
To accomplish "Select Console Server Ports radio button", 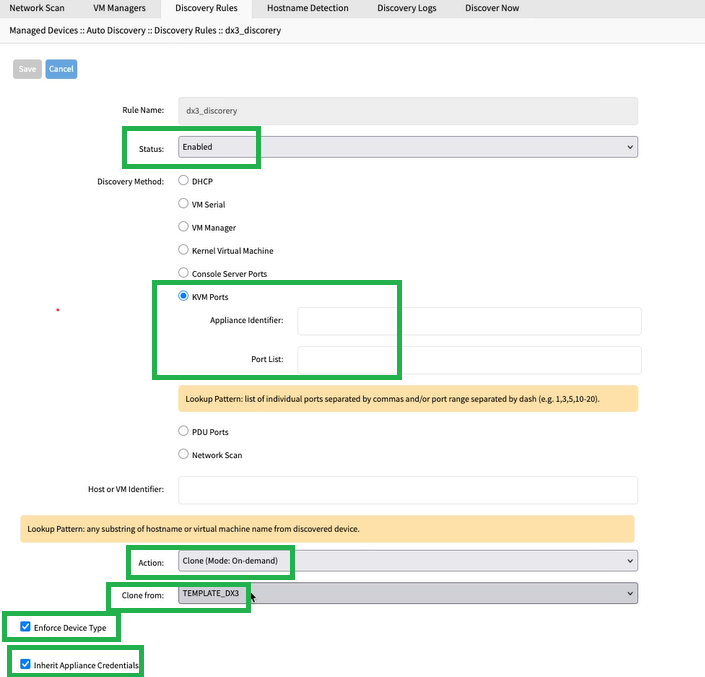I will coord(183,273).
